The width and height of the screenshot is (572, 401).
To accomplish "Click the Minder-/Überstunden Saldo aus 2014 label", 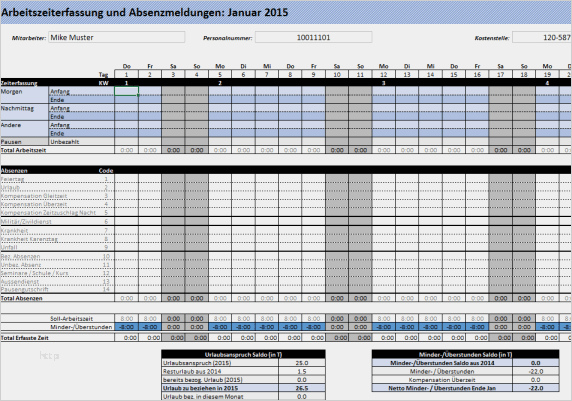I will tap(442, 363).
